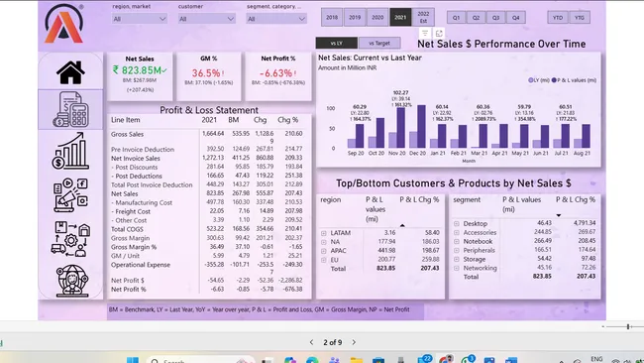Expand the Peripherals segment row

pyautogui.click(x=457, y=250)
